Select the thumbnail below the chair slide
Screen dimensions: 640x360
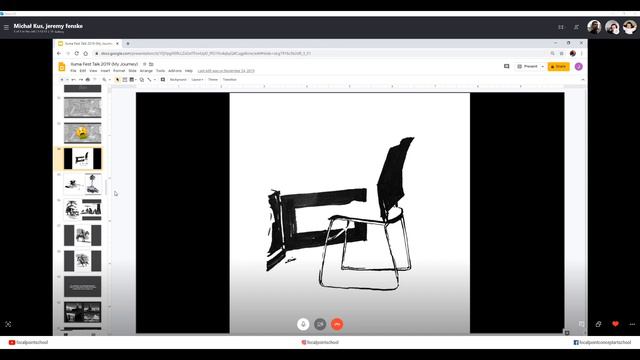point(82,184)
